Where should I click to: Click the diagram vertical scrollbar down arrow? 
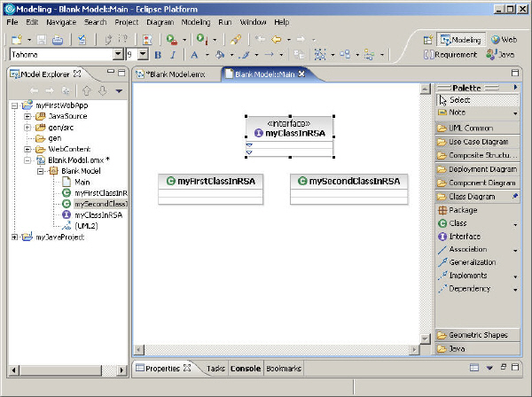(425, 339)
